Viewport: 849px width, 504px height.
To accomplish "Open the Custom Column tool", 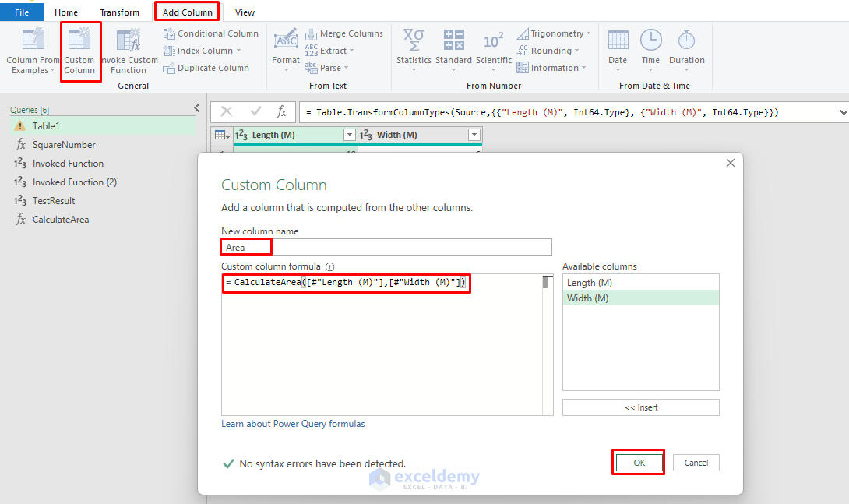I will click(x=79, y=51).
